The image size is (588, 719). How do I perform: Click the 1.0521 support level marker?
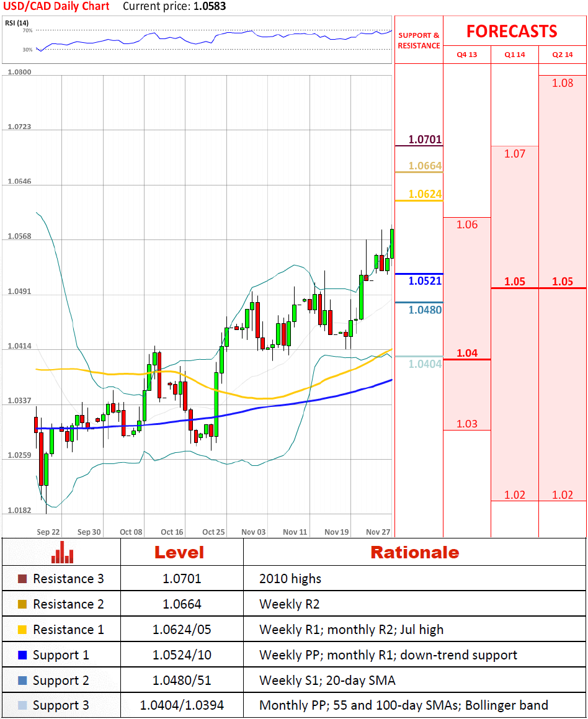click(425, 281)
